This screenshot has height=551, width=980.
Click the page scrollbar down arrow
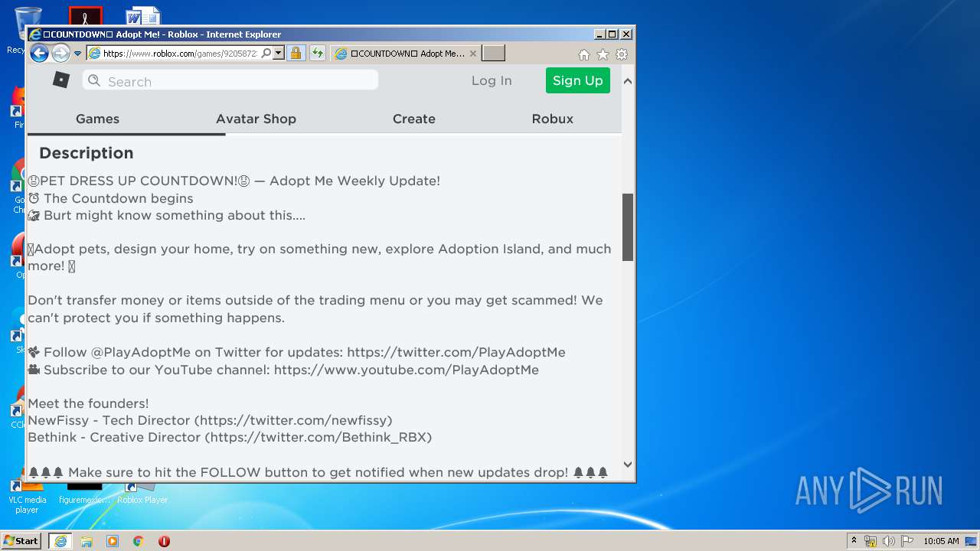(628, 464)
